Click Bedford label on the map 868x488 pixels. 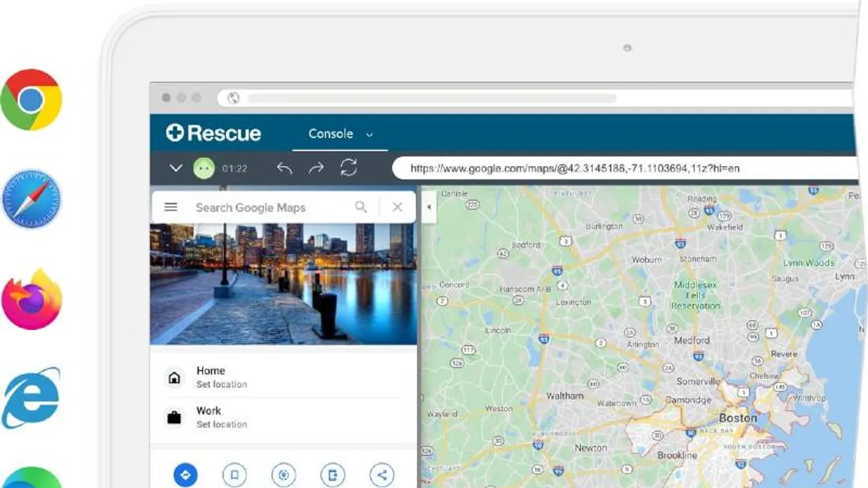pos(526,245)
